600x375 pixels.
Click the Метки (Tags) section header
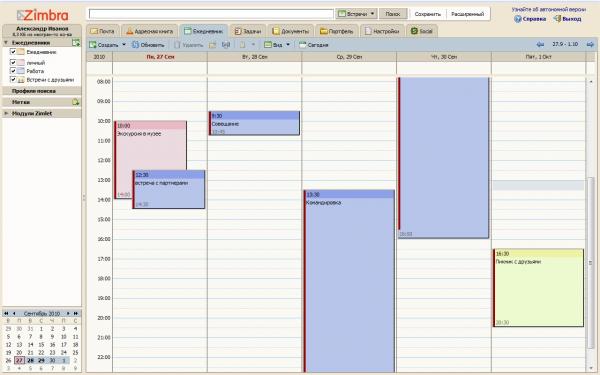coord(42,102)
